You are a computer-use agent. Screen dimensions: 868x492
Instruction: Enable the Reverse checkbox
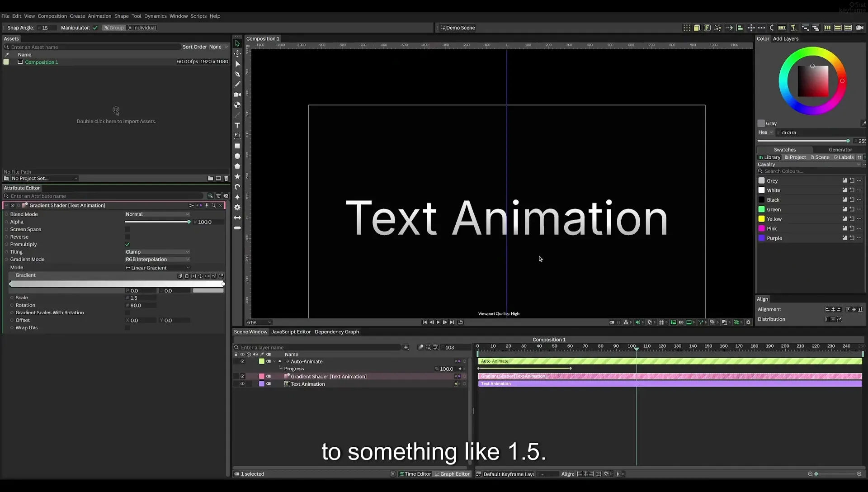[127, 237]
